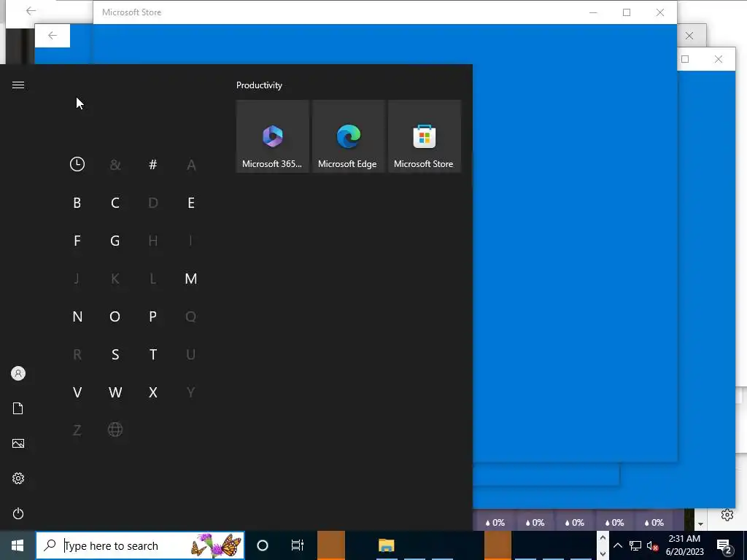The height and width of the screenshot is (560, 747).
Task: Jump to apps starting with M
Action: tap(191, 279)
